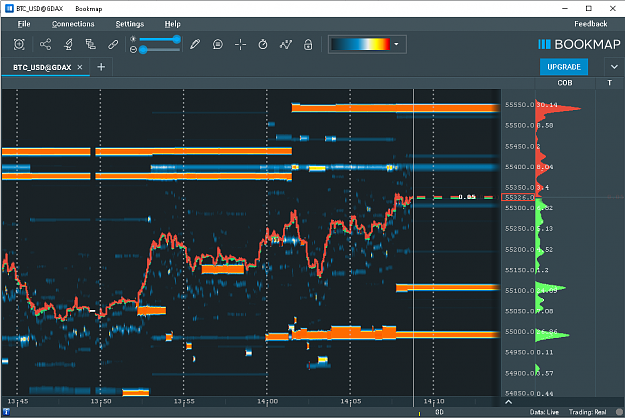Click the 55500.0 price level
Image resolution: width=625 pixels, height=418 pixels.
click(519, 126)
